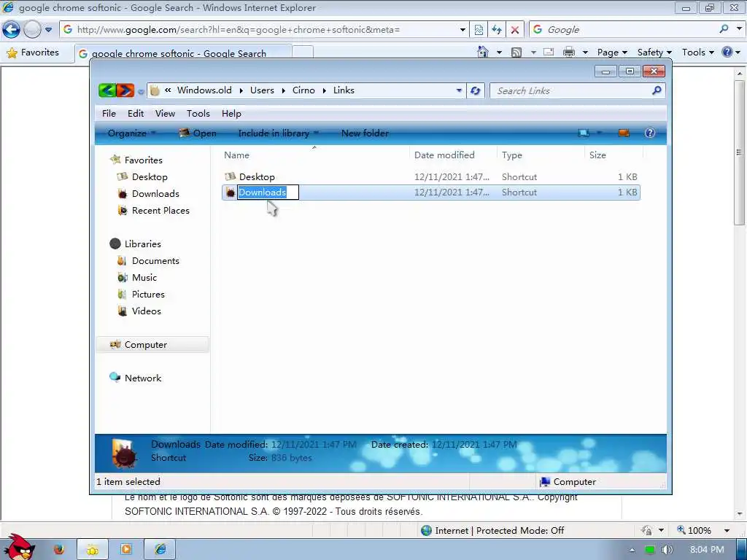Select Network in the navigation pane

pyautogui.click(x=143, y=378)
